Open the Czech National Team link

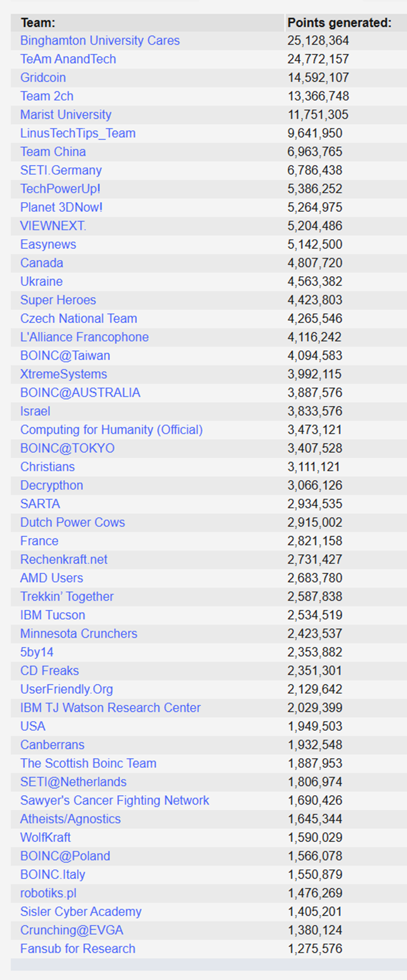point(79,318)
